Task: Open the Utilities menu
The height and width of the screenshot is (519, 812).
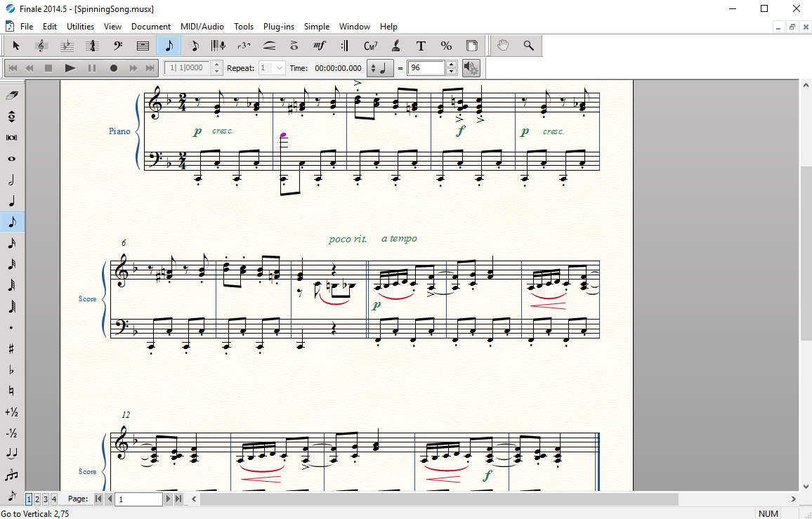Action: coord(80,27)
